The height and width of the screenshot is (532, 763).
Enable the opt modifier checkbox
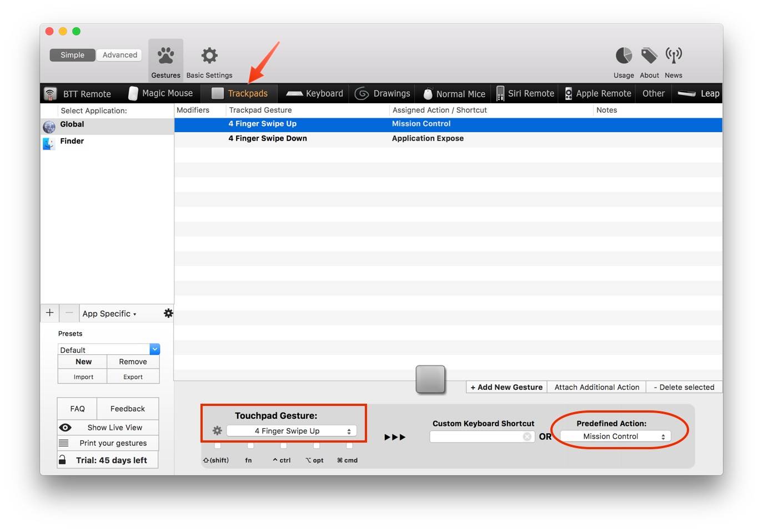tap(316, 445)
